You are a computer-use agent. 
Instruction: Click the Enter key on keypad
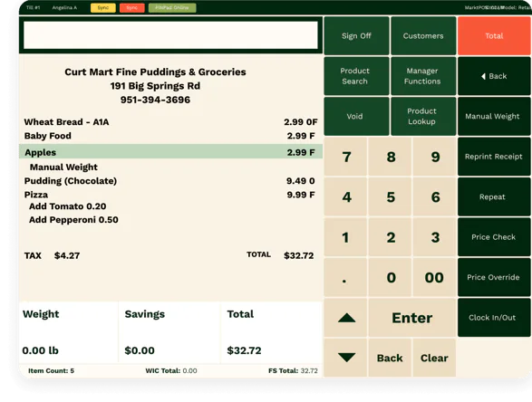click(x=412, y=318)
